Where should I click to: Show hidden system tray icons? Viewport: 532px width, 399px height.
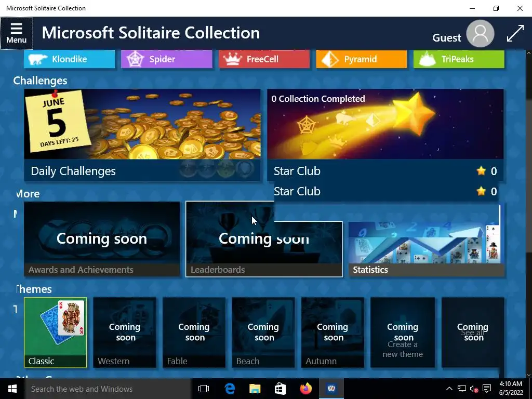449,389
